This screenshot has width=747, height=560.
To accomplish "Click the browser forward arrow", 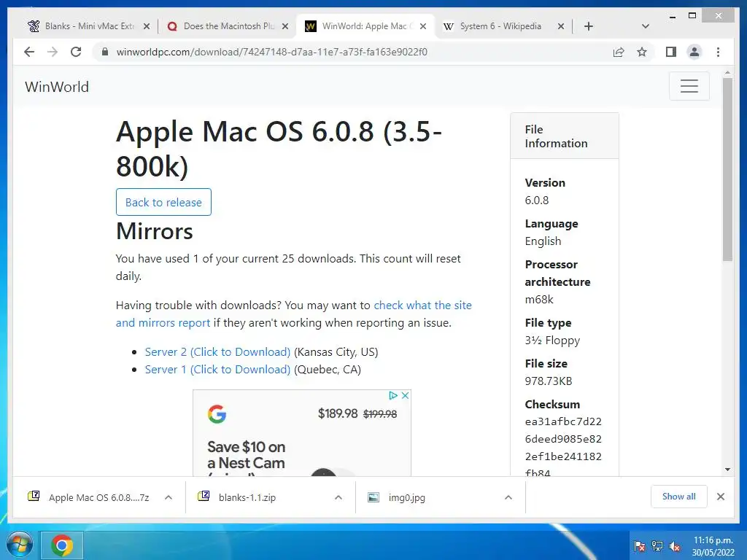I will coord(53,52).
